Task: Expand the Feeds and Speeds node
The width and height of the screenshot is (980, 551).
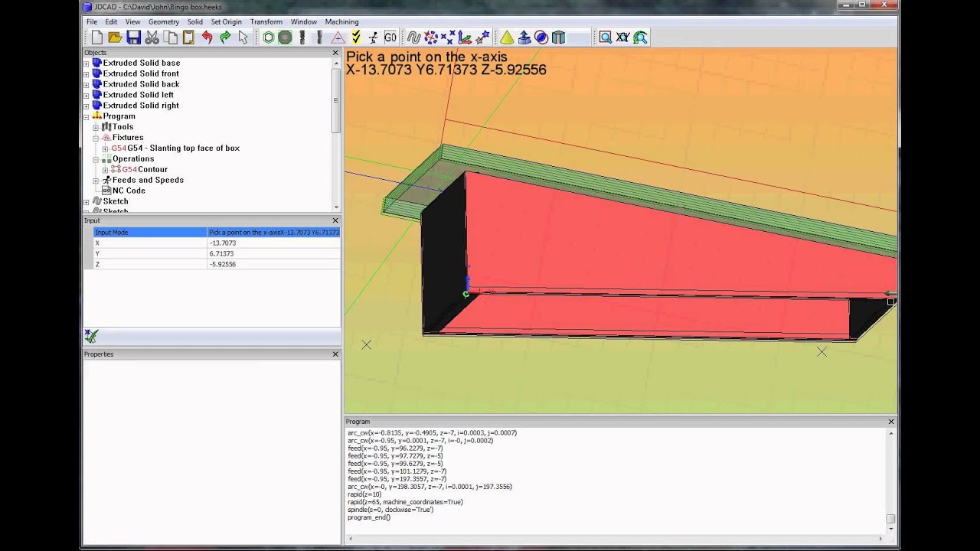Action: pos(96,181)
